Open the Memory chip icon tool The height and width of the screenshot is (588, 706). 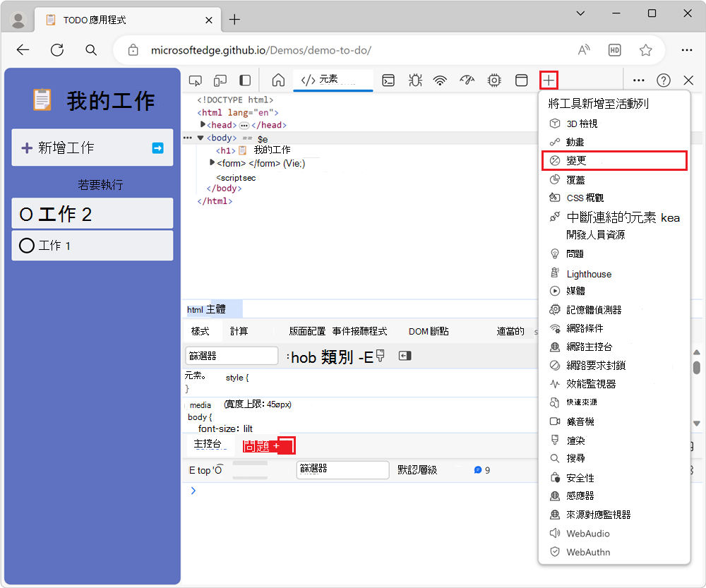[494, 80]
